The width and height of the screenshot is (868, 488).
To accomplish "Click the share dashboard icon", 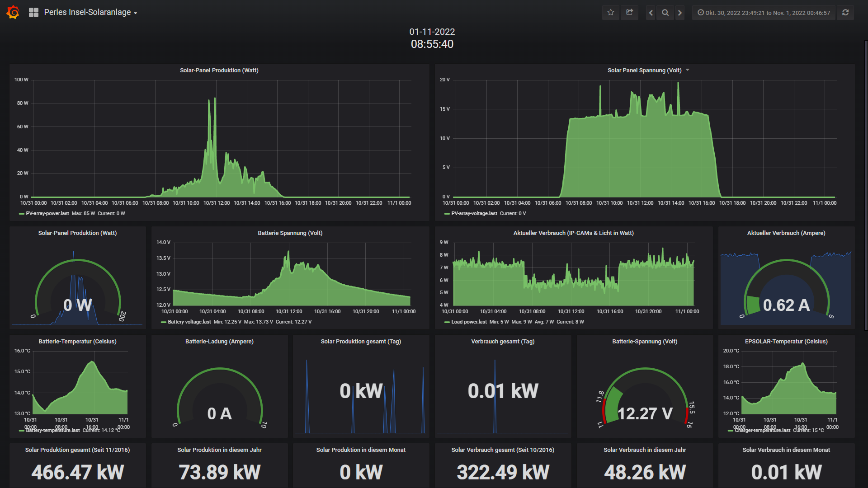I will click(x=629, y=13).
